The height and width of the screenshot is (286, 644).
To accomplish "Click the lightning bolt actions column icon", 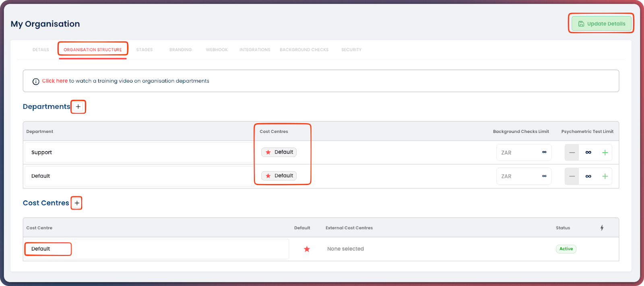I will pos(602,228).
